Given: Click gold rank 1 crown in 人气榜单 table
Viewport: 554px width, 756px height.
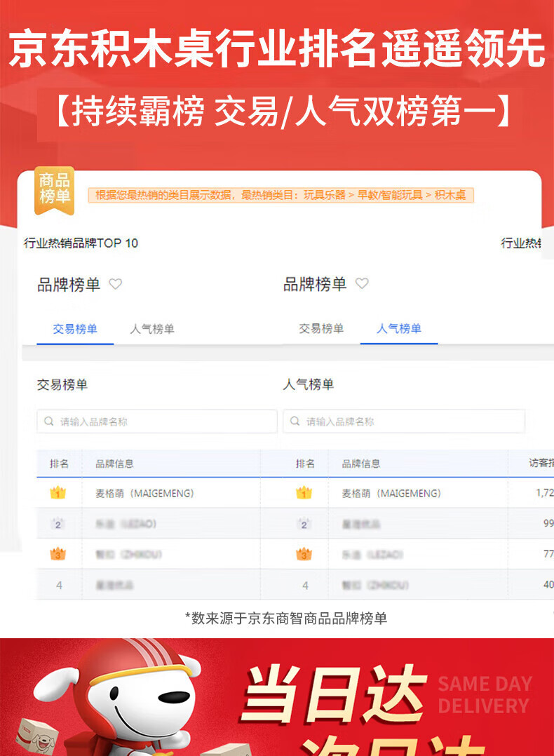Looking at the screenshot, I should tap(304, 493).
